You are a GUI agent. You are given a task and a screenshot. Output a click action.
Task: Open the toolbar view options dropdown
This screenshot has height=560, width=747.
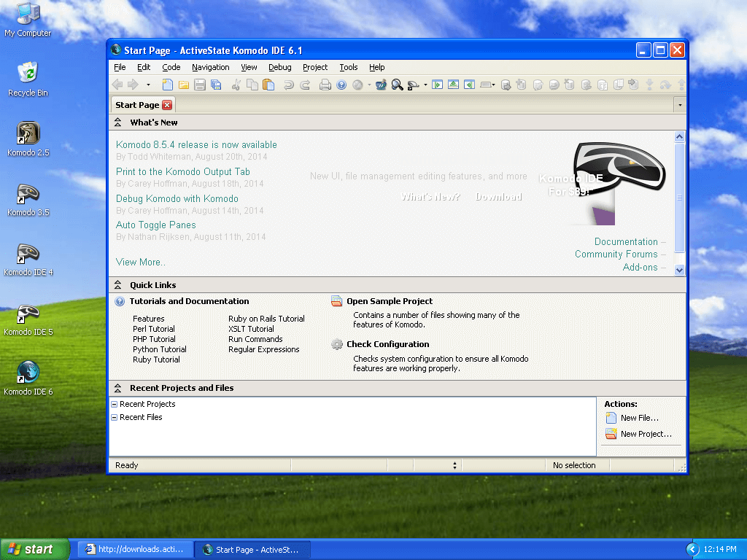[488, 85]
